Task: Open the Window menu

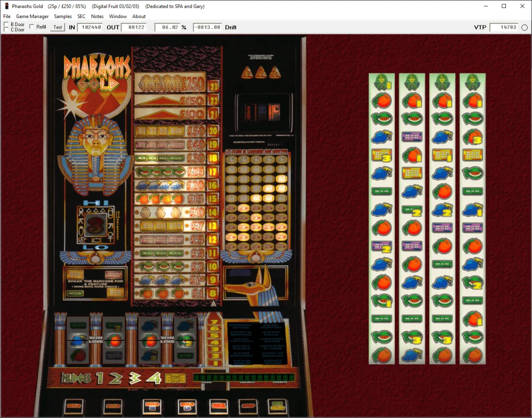Action: pyautogui.click(x=118, y=17)
